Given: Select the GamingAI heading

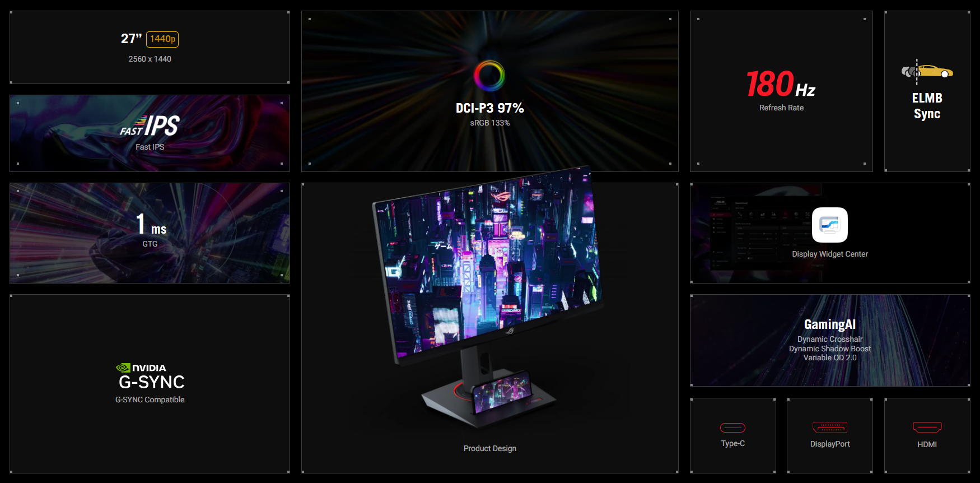Looking at the screenshot, I should [x=829, y=324].
